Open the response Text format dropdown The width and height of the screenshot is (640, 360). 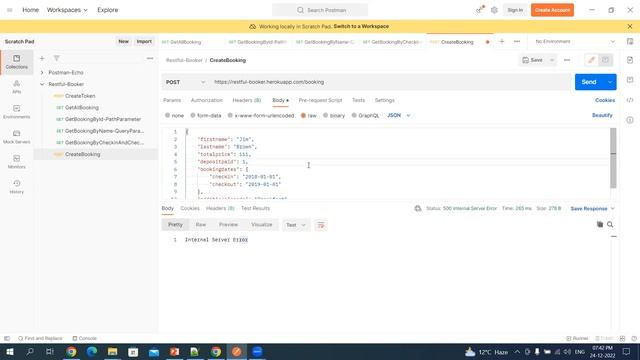coord(296,225)
